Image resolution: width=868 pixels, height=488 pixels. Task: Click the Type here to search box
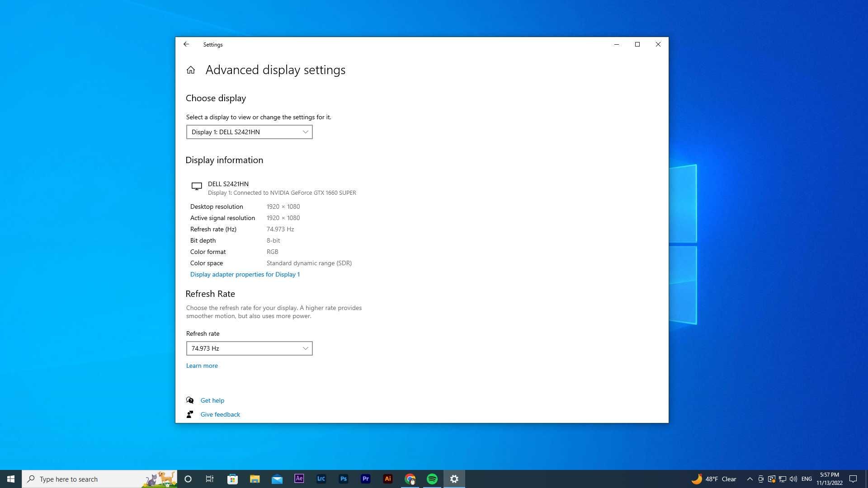[x=99, y=479]
